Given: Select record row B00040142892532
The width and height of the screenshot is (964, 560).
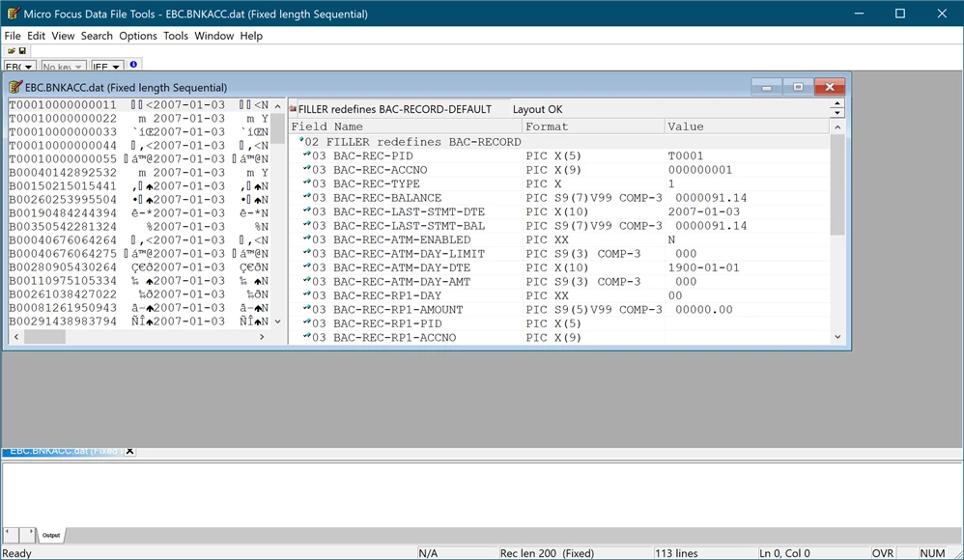Looking at the screenshot, I should [139, 173].
